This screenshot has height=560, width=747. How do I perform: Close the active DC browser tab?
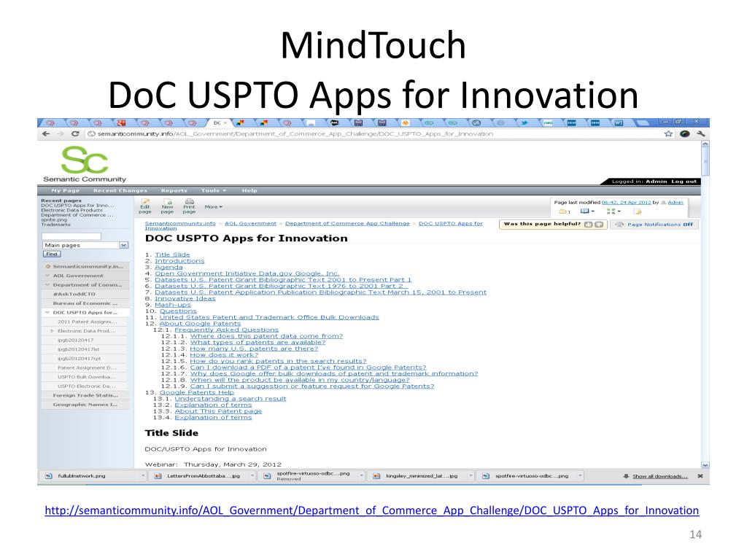tap(225, 122)
